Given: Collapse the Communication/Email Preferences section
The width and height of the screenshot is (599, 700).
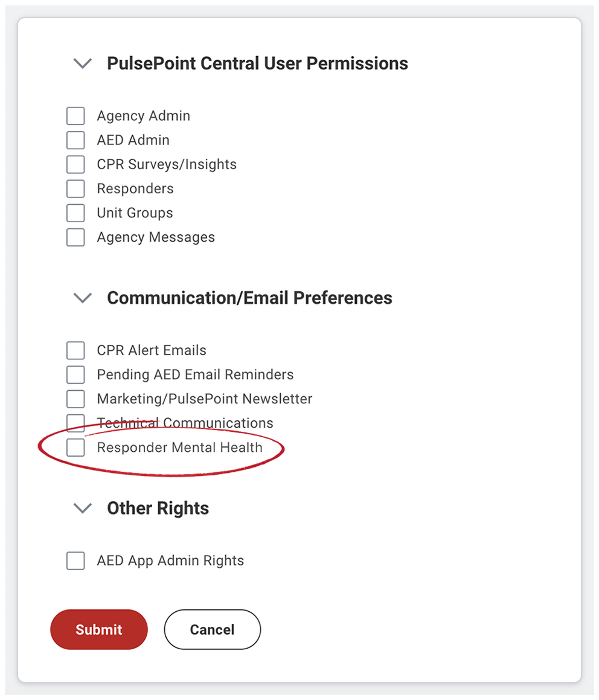Looking at the screenshot, I should pos(82,298).
